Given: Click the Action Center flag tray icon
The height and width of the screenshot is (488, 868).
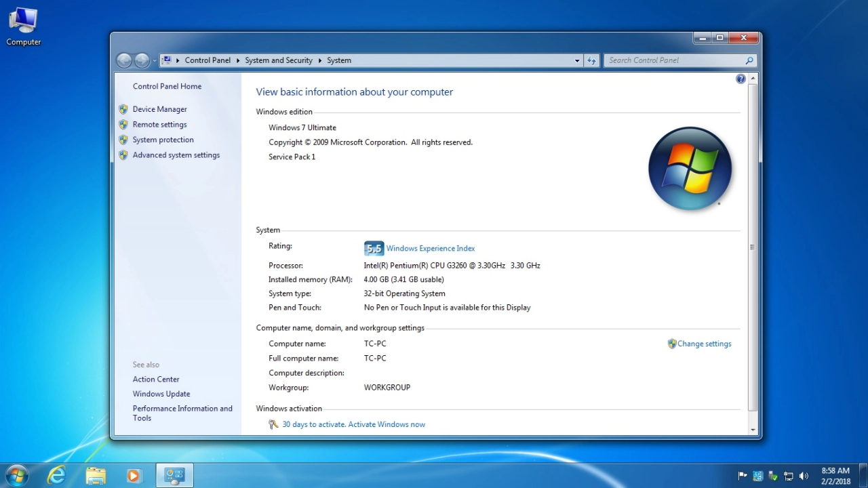Looking at the screenshot, I should coord(743,476).
